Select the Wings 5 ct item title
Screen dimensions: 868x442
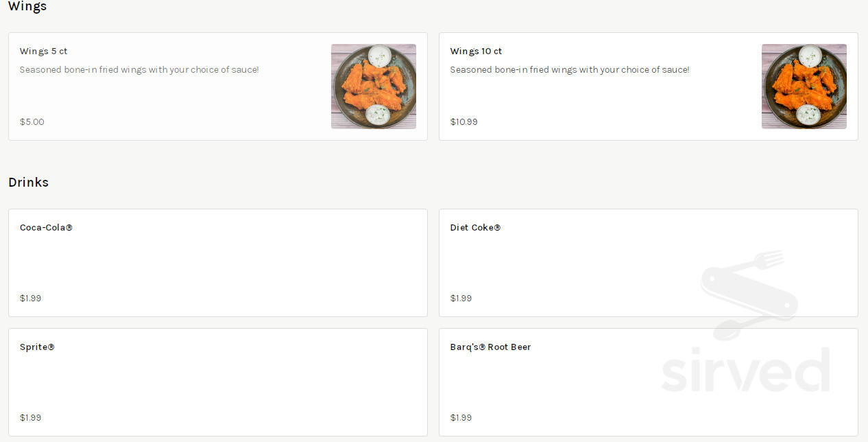(43, 51)
